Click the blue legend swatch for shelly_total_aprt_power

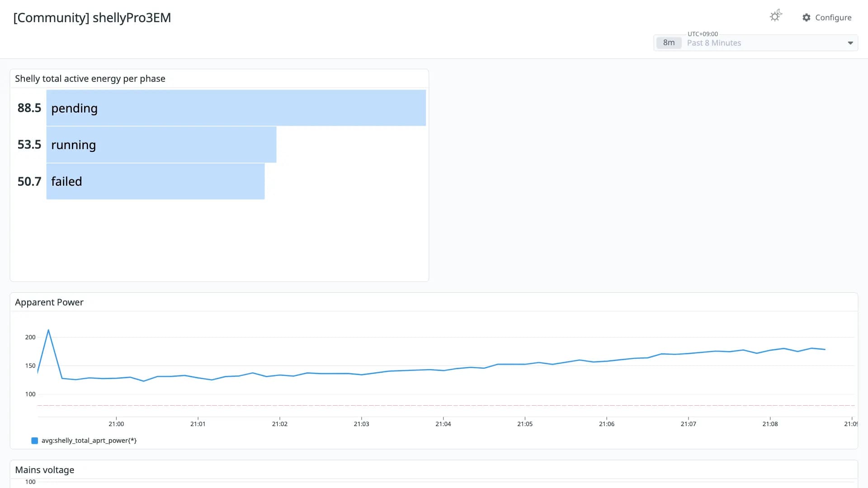pos(34,441)
